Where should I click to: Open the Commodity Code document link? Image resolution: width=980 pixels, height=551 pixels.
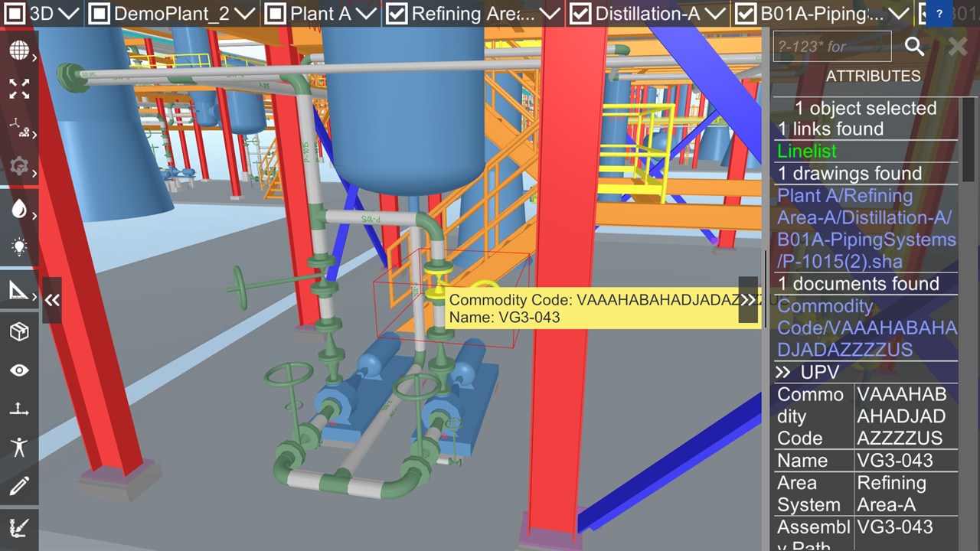pyautogui.click(x=866, y=328)
